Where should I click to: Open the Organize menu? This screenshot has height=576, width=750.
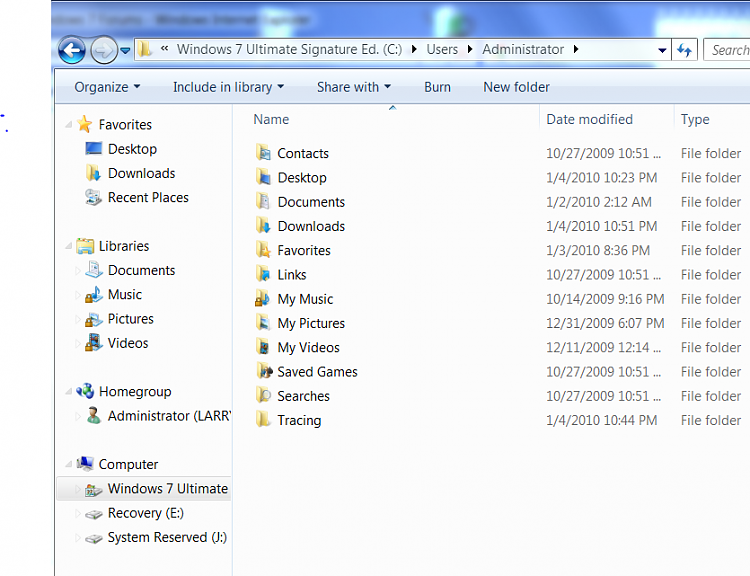click(107, 87)
